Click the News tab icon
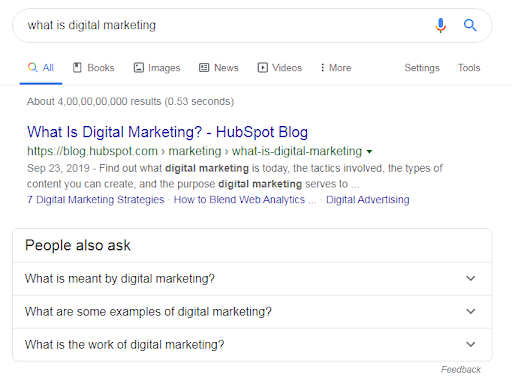 tap(204, 68)
